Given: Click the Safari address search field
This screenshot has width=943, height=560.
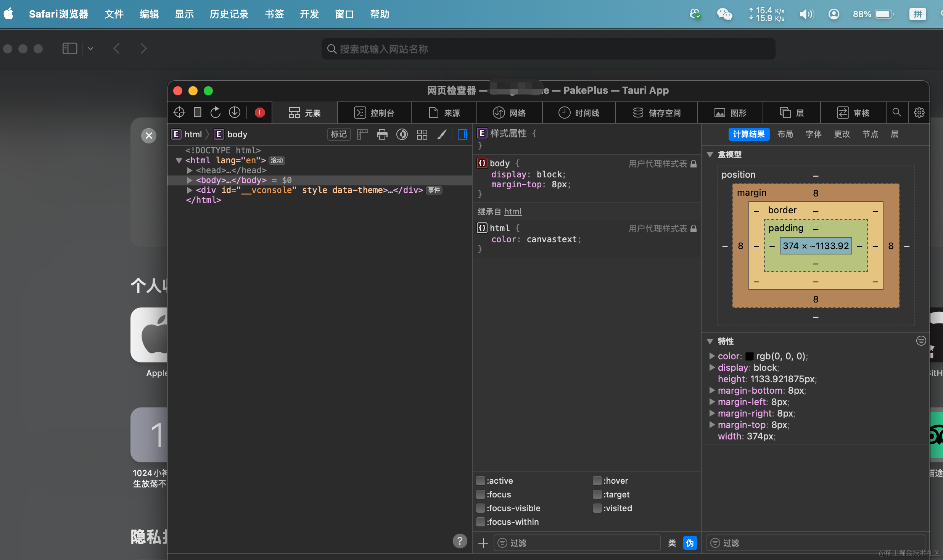Looking at the screenshot, I should coord(548,49).
